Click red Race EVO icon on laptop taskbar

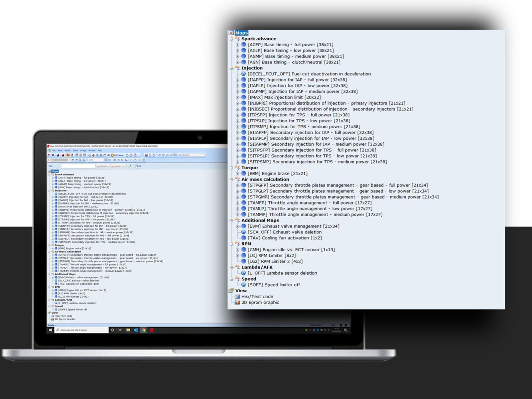(x=152, y=330)
